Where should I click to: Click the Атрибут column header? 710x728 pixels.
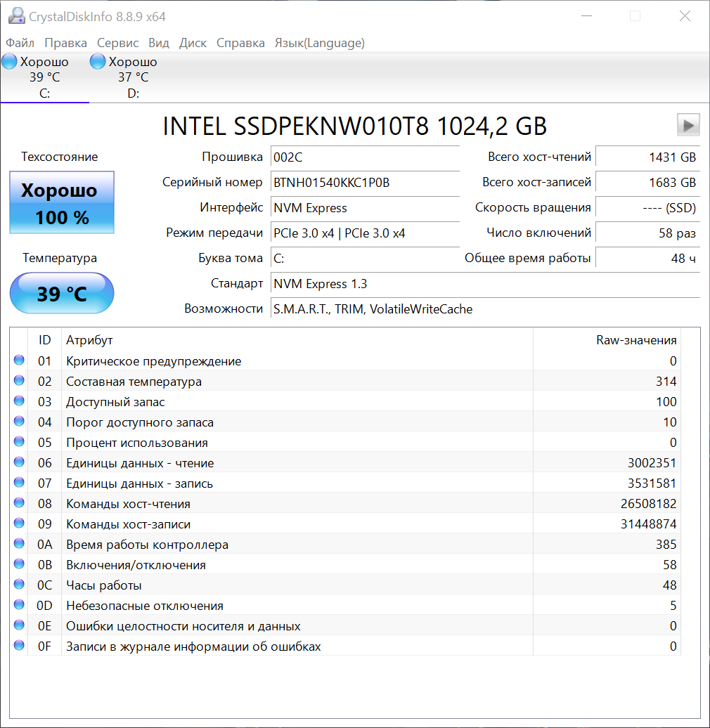pyautogui.click(x=89, y=340)
